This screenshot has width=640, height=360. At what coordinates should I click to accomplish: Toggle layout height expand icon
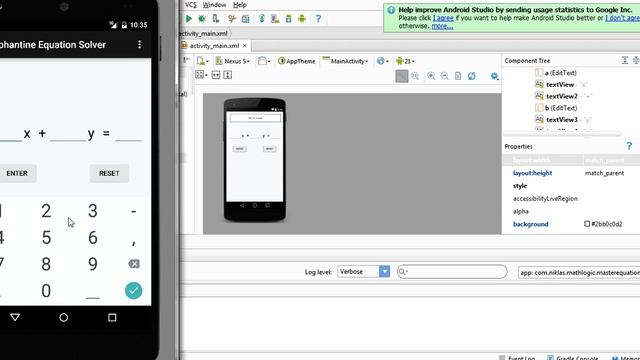coord(228,75)
